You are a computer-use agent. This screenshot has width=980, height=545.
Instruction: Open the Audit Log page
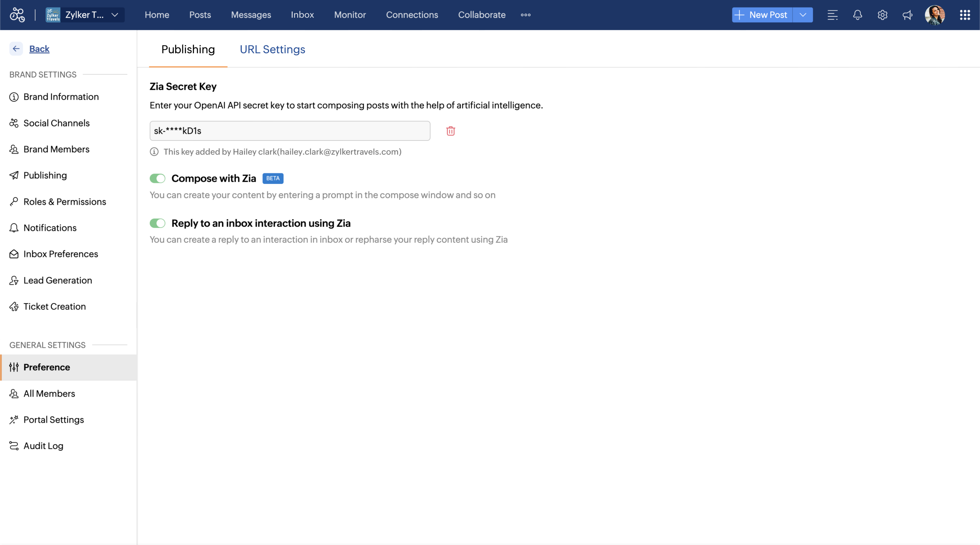[x=43, y=446]
